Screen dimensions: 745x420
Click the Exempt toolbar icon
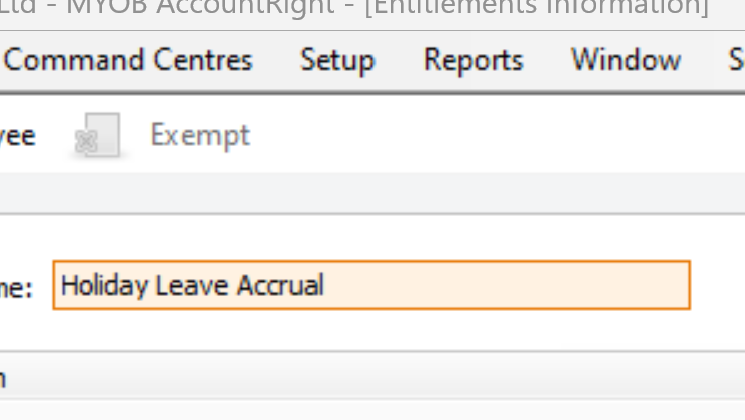click(x=98, y=136)
